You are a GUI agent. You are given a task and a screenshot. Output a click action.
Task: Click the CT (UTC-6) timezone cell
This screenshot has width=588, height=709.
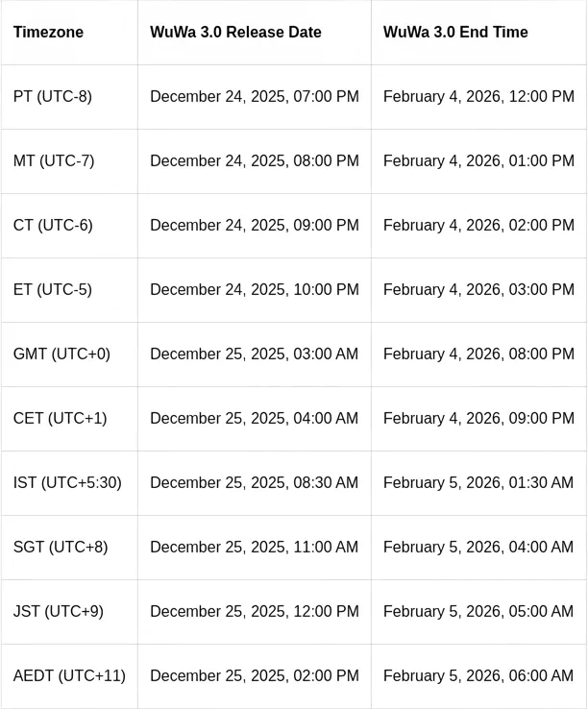(53, 225)
